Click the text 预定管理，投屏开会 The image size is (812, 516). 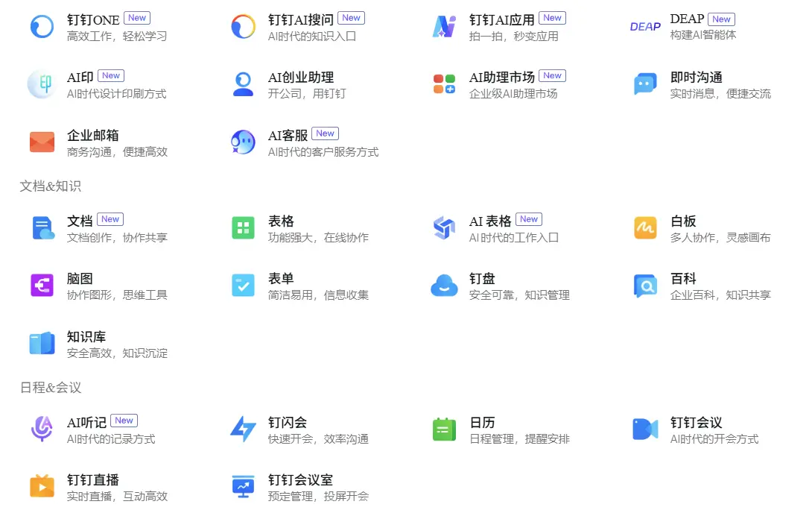[318, 497]
